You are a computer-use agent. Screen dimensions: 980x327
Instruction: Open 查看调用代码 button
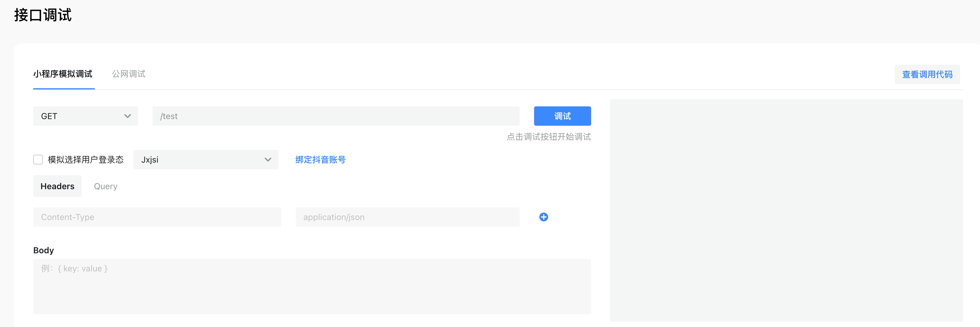[927, 74]
